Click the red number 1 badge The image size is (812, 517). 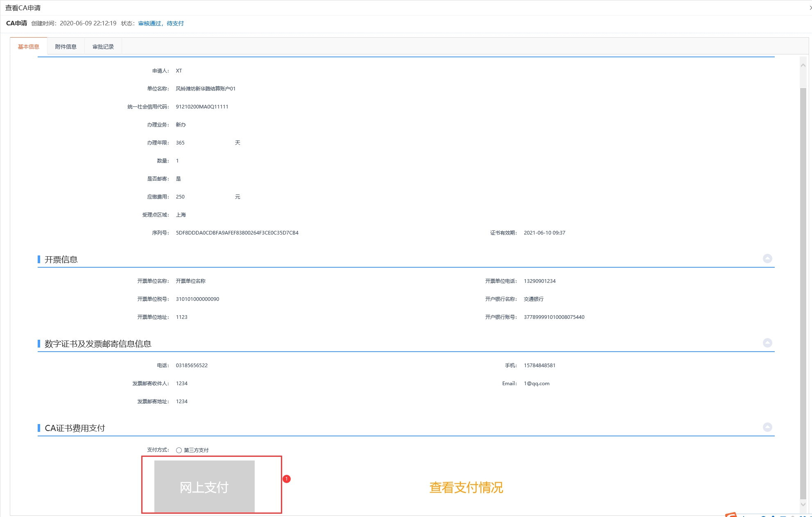click(x=287, y=479)
